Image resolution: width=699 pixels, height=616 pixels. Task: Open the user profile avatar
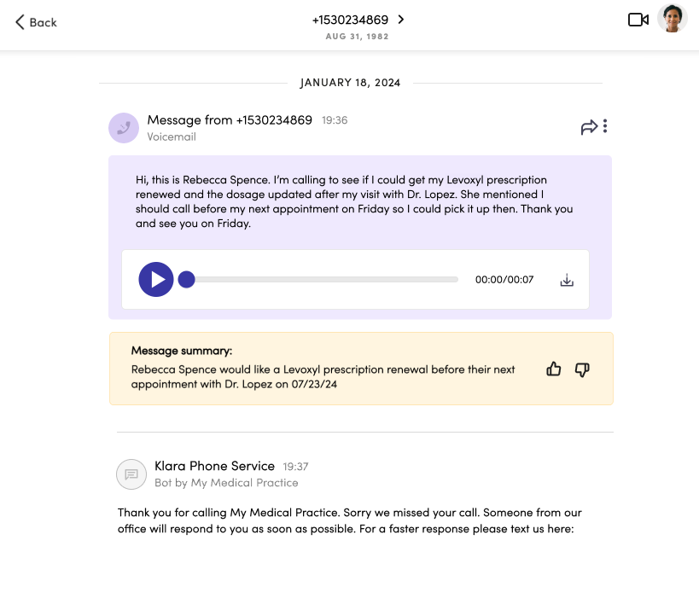point(672,19)
